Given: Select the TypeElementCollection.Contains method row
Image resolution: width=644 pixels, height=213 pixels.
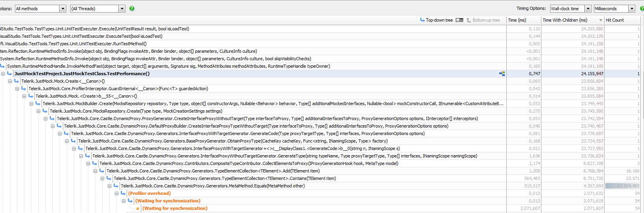Looking at the screenshot, I should point(225,178).
